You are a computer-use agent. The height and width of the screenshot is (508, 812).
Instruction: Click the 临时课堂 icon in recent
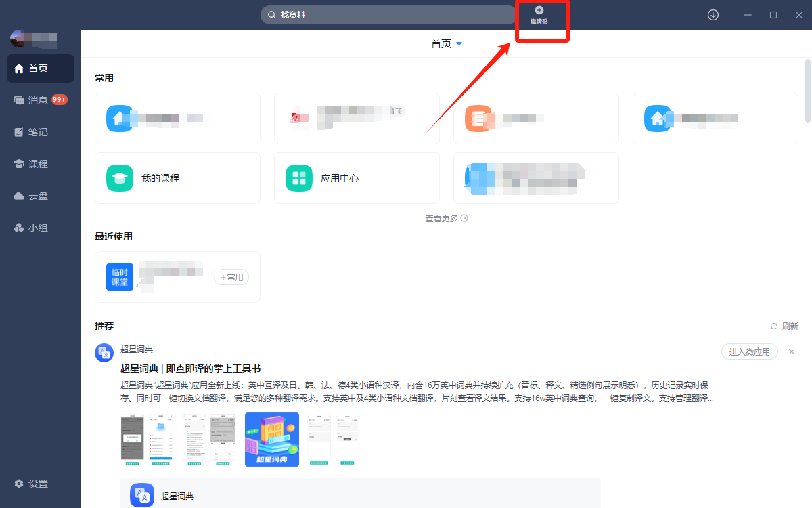pyautogui.click(x=120, y=277)
